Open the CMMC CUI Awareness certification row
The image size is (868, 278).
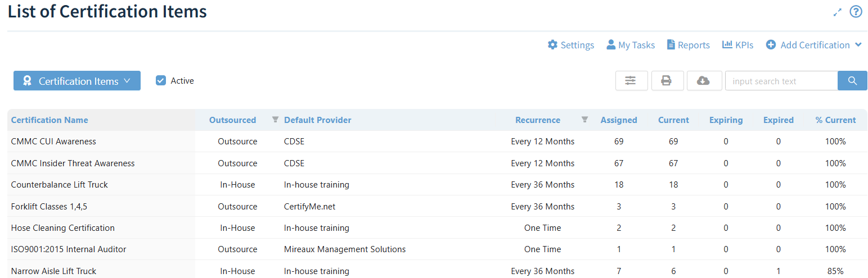pos(53,142)
